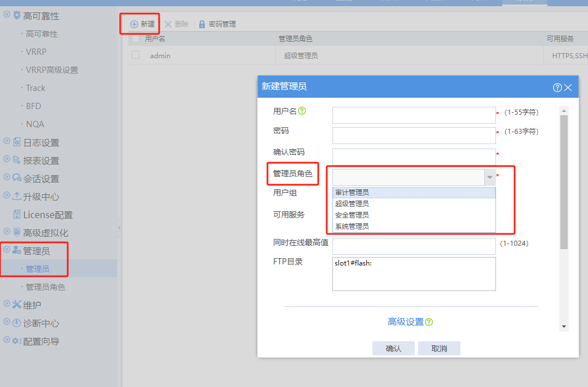Click the 删除 toolbar label
This screenshot has height=387, width=588.
pos(182,24)
